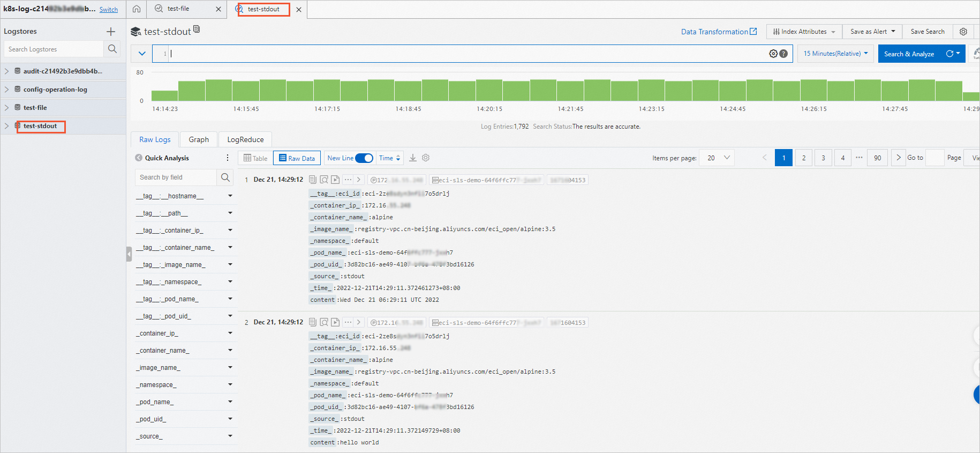Select results page 3

pos(823,158)
